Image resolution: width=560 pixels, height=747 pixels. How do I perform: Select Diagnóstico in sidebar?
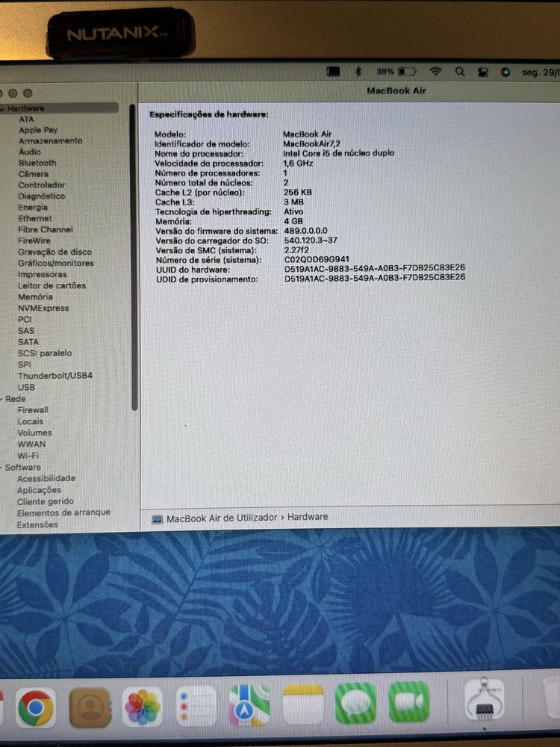click(41, 196)
